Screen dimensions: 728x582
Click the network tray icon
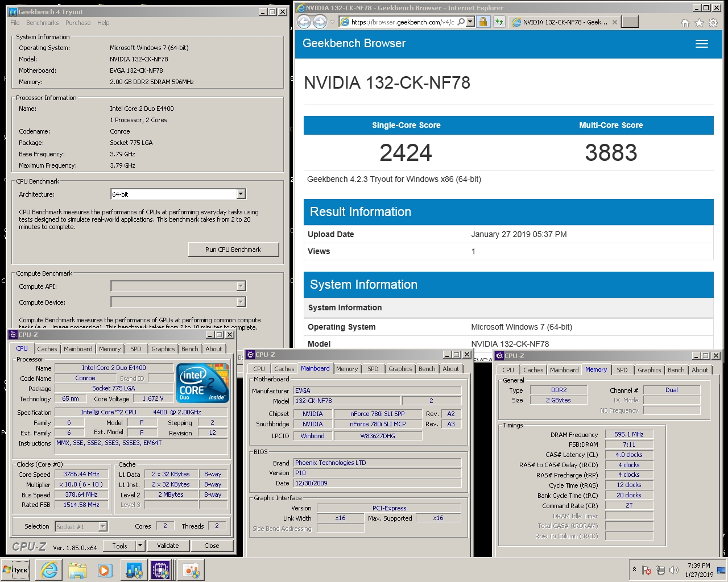pos(660,570)
